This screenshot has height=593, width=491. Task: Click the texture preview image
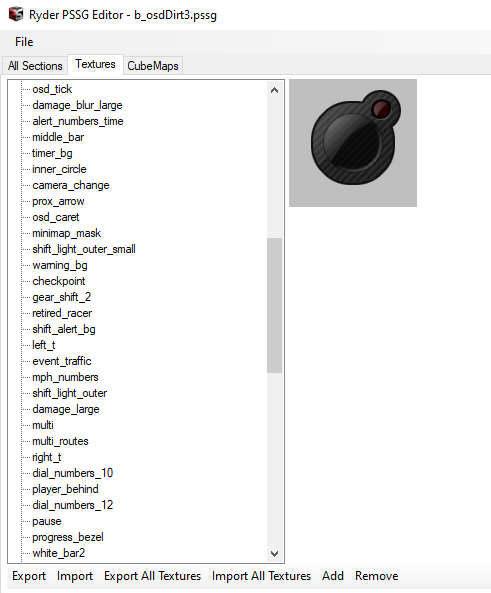click(x=353, y=143)
